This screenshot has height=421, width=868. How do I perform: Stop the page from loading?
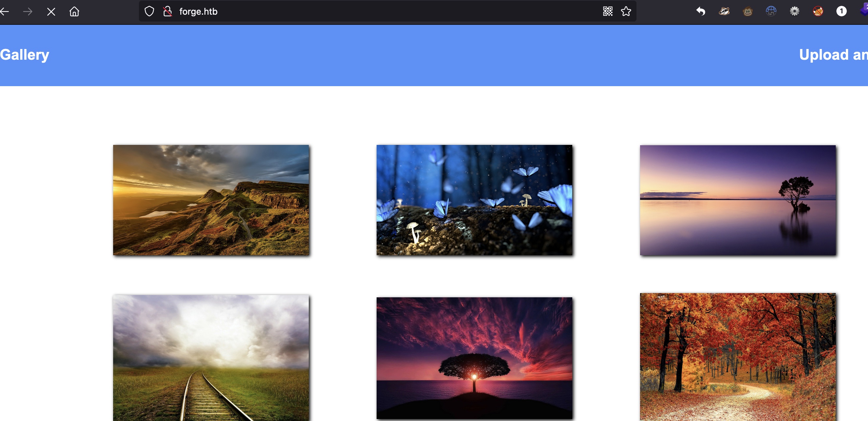[x=51, y=12]
